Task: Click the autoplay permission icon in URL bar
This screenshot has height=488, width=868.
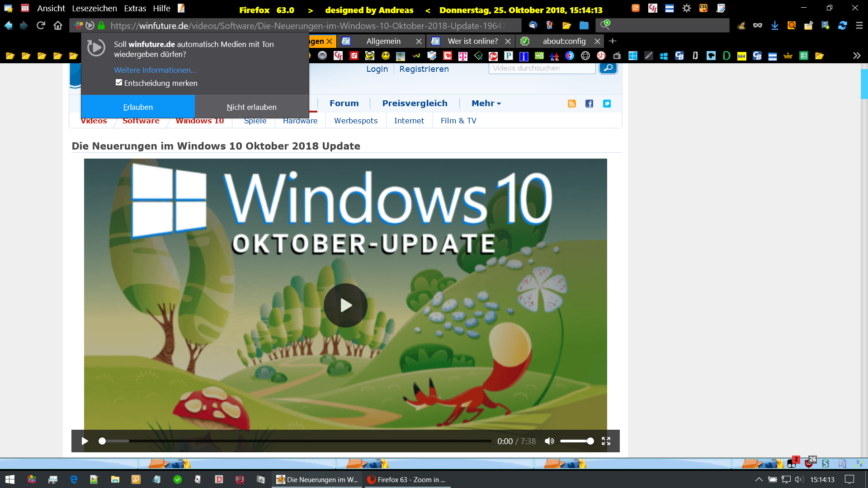Action: click(x=90, y=25)
